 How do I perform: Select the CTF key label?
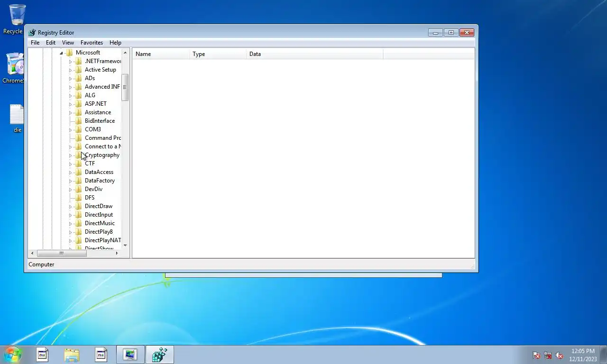(x=90, y=164)
